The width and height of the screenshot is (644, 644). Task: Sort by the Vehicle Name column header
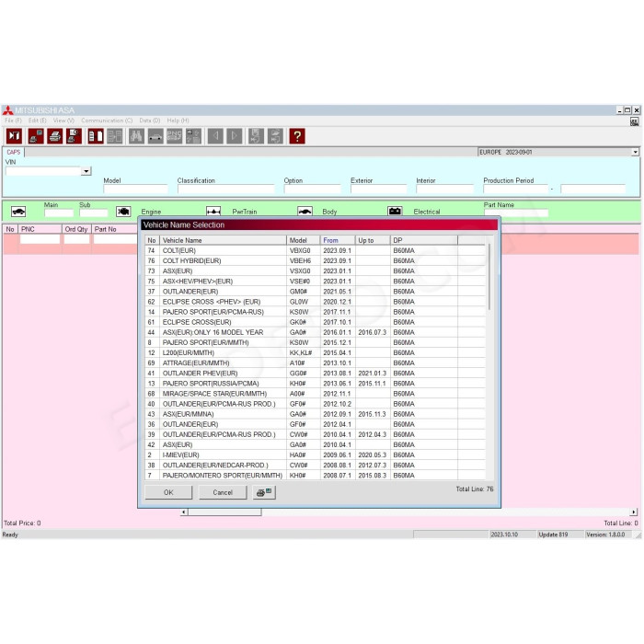[x=223, y=240]
